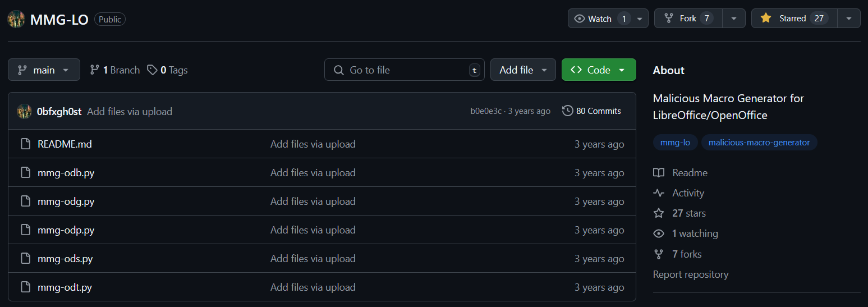Open the mmg-odt.py file
This screenshot has height=307, width=868.
tap(65, 287)
